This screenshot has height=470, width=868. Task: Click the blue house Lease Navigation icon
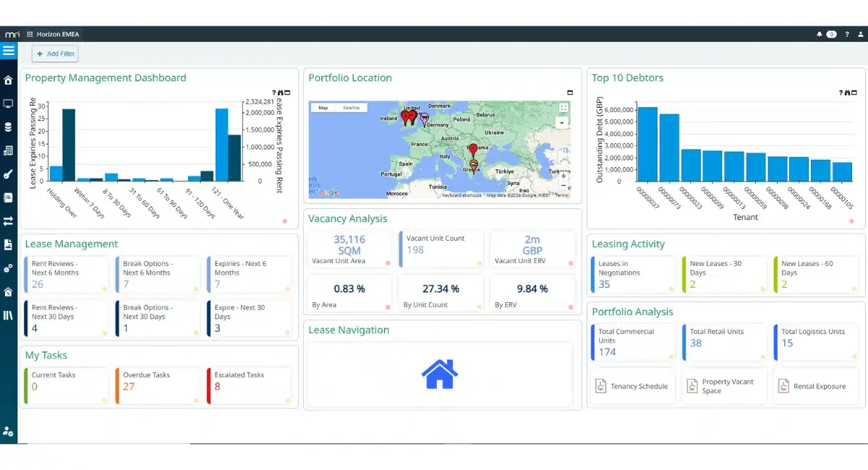pos(440,374)
